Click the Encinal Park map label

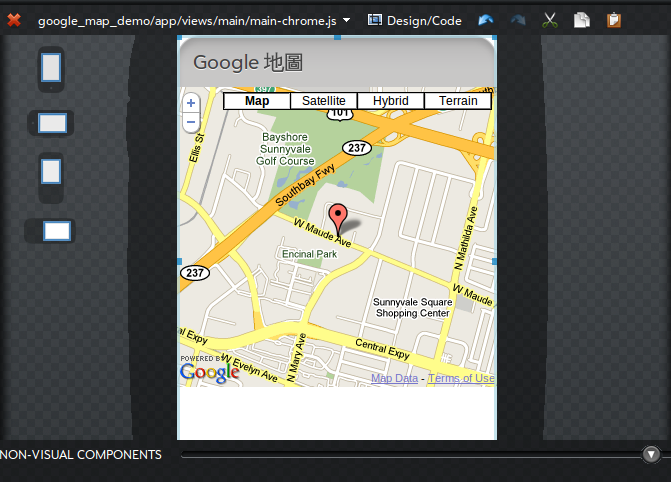309,254
